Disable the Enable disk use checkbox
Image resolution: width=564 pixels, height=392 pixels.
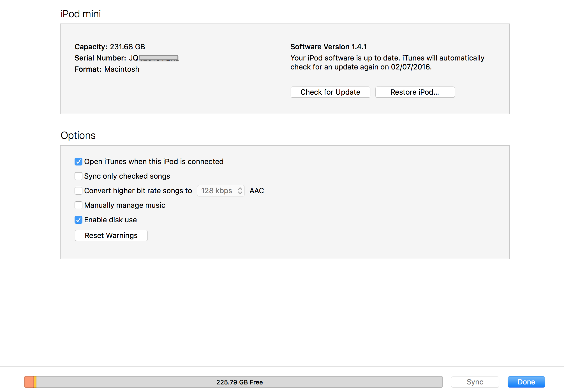click(x=78, y=220)
